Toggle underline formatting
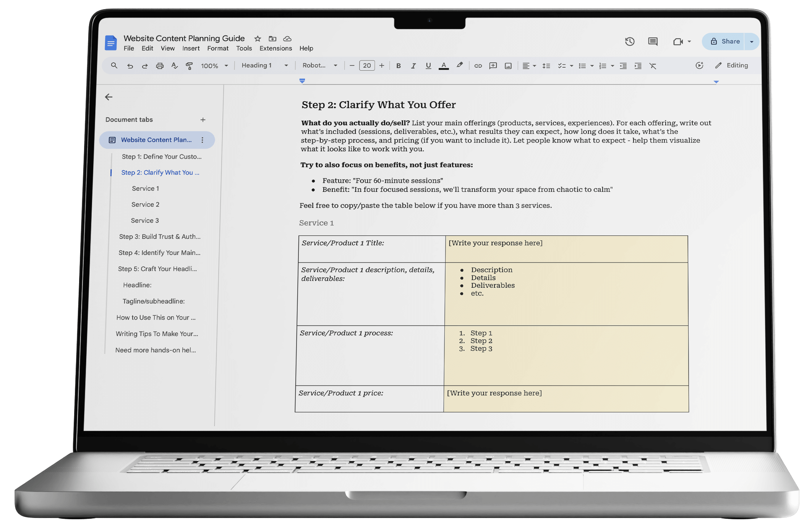 428,66
